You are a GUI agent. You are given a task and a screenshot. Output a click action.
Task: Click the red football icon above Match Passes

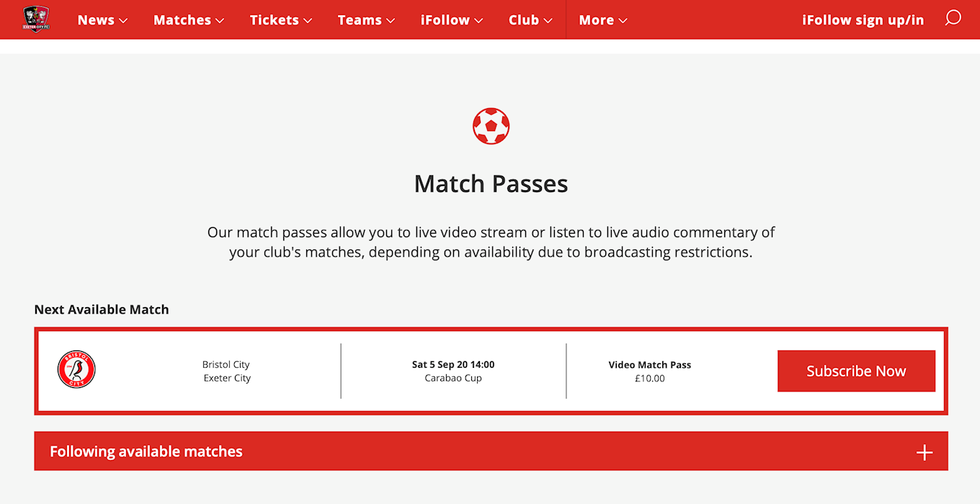pos(491,126)
